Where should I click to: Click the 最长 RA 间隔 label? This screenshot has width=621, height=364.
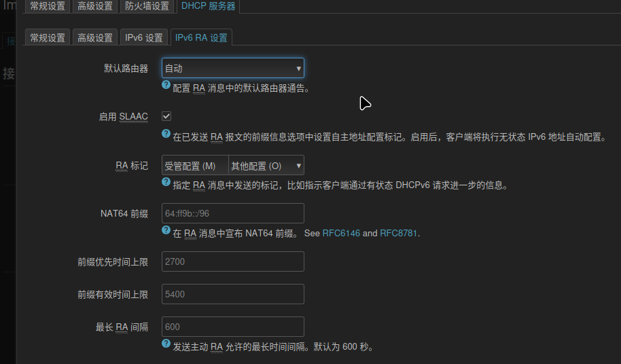[122, 327]
